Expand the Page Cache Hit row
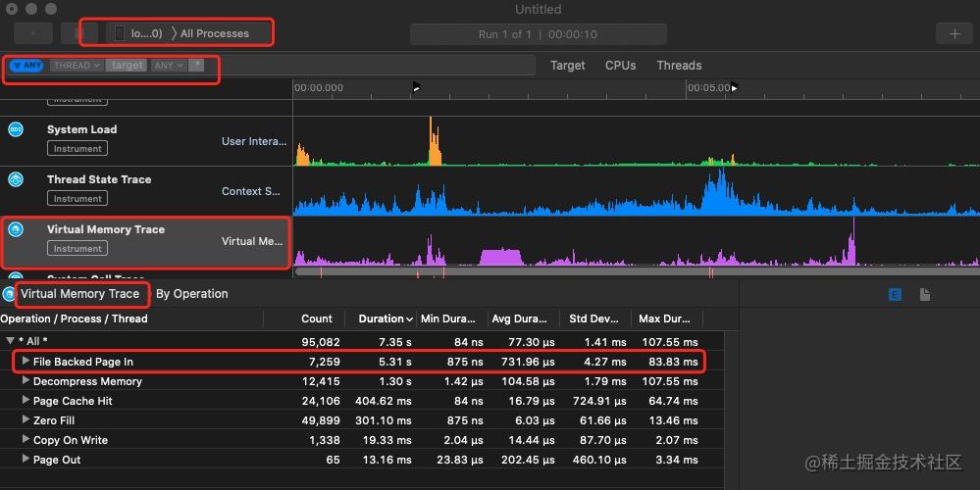Image resolution: width=980 pixels, height=490 pixels. pos(26,400)
